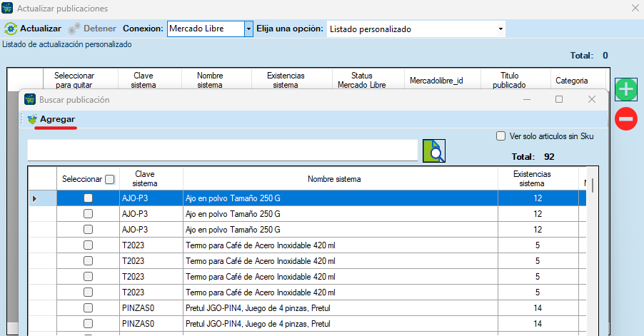This screenshot has height=336, width=644.
Task: Click the publication search text field
Action: [x=222, y=151]
